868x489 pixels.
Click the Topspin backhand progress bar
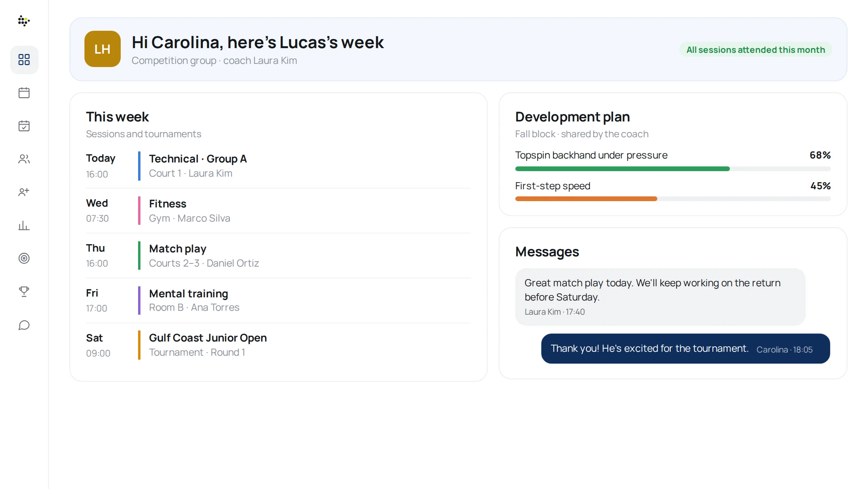coord(673,169)
